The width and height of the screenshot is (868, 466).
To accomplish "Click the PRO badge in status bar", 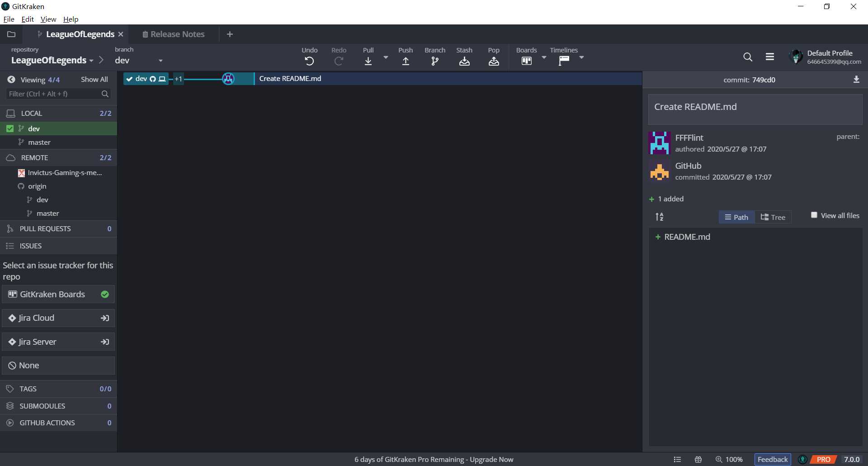I will click(x=823, y=460).
